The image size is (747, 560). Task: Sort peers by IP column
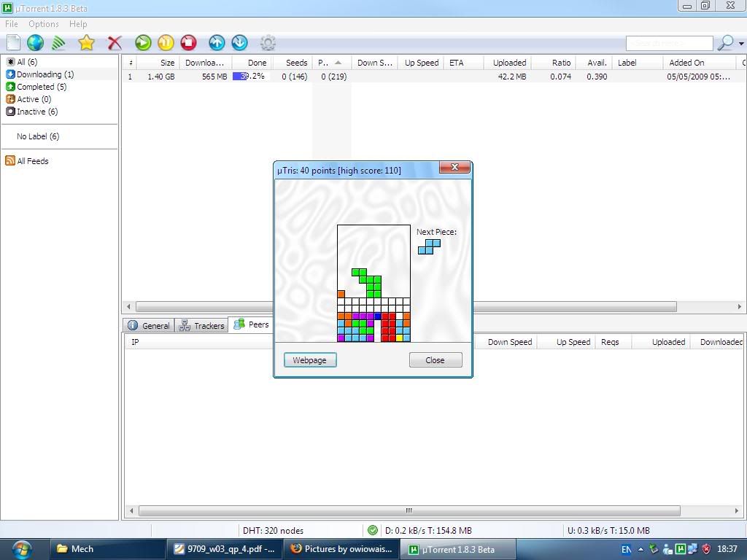tap(200, 342)
